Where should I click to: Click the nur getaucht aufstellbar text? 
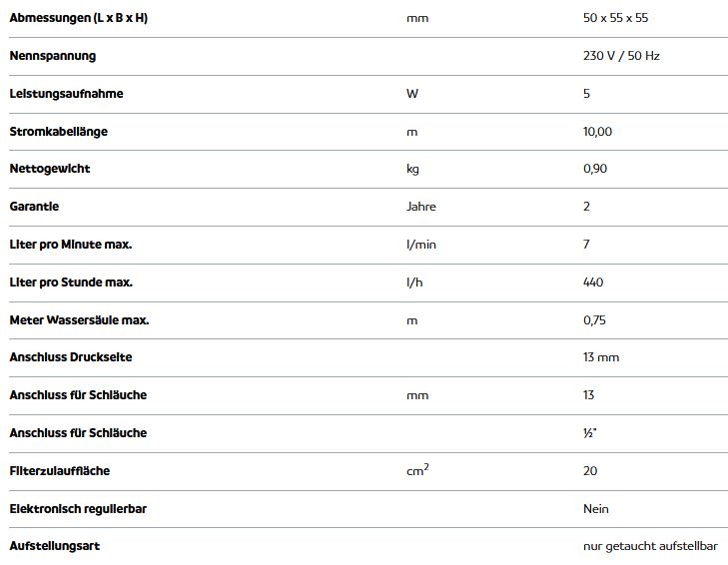point(650,546)
